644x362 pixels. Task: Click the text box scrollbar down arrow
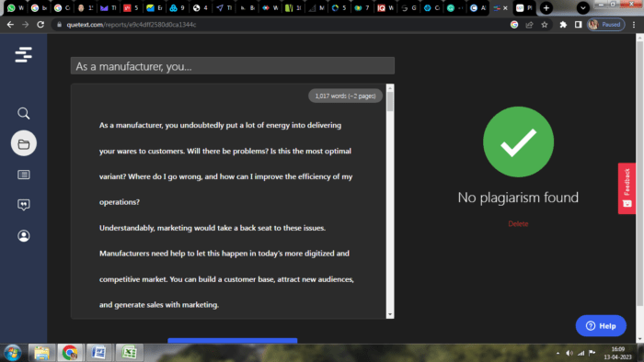point(390,314)
